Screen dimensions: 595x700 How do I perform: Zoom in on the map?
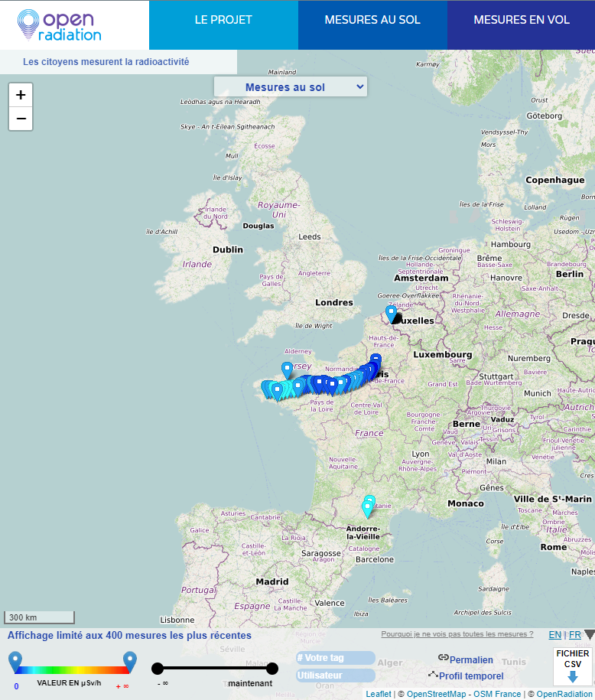coord(21,95)
